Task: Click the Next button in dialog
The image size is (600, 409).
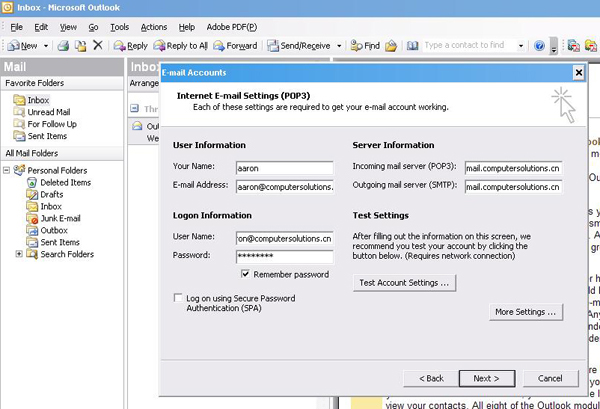Action: click(x=487, y=379)
